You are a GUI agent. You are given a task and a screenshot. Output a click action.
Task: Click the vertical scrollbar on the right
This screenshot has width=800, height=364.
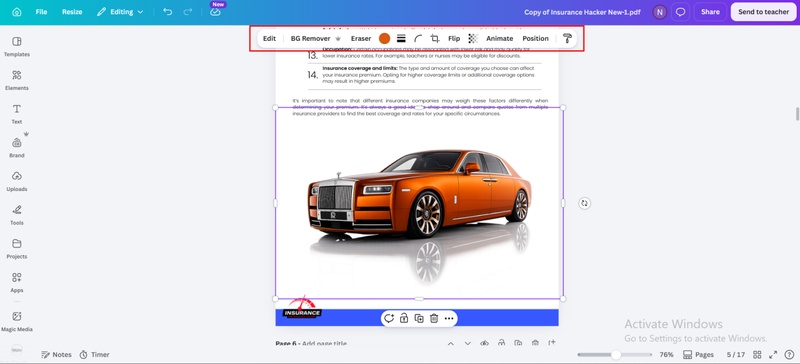pyautogui.click(x=797, y=114)
